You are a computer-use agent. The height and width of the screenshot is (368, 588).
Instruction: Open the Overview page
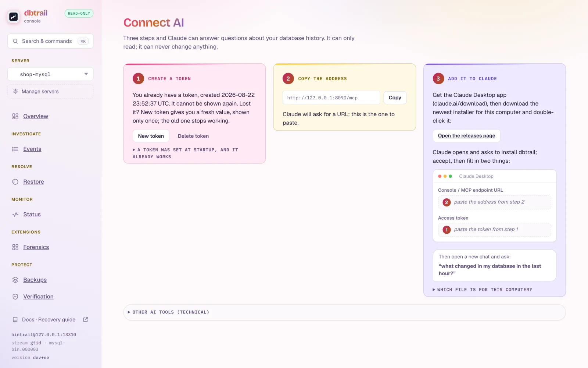tap(36, 116)
